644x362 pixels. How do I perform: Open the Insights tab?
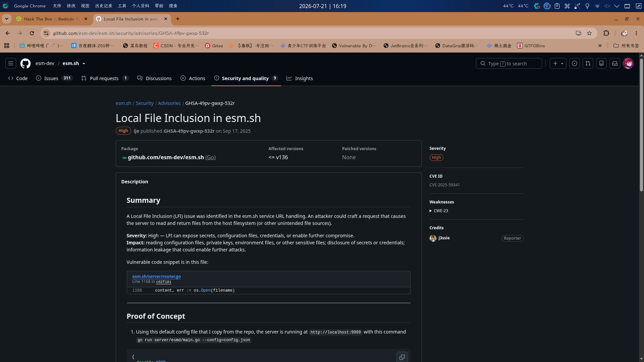pos(300,78)
